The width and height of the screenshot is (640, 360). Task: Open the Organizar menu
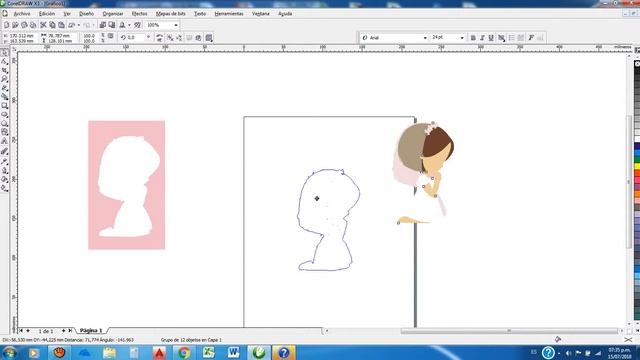pyautogui.click(x=113, y=13)
